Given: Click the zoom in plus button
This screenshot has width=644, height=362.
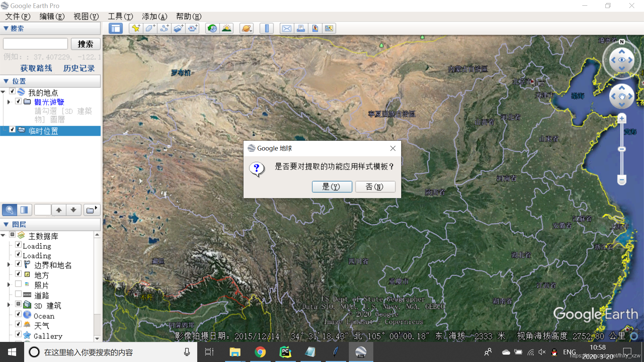Looking at the screenshot, I should coord(622,119).
